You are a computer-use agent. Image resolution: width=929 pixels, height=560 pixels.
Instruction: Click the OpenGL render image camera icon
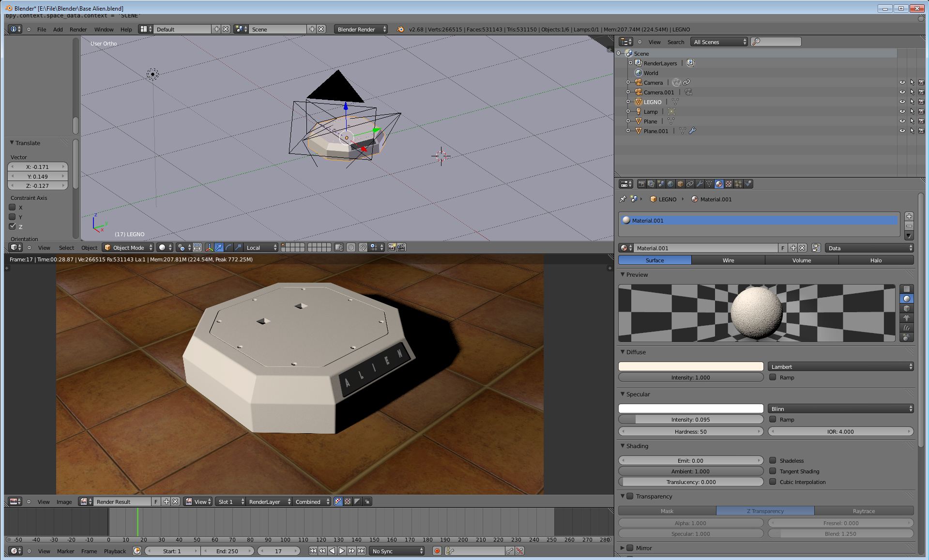(392, 247)
